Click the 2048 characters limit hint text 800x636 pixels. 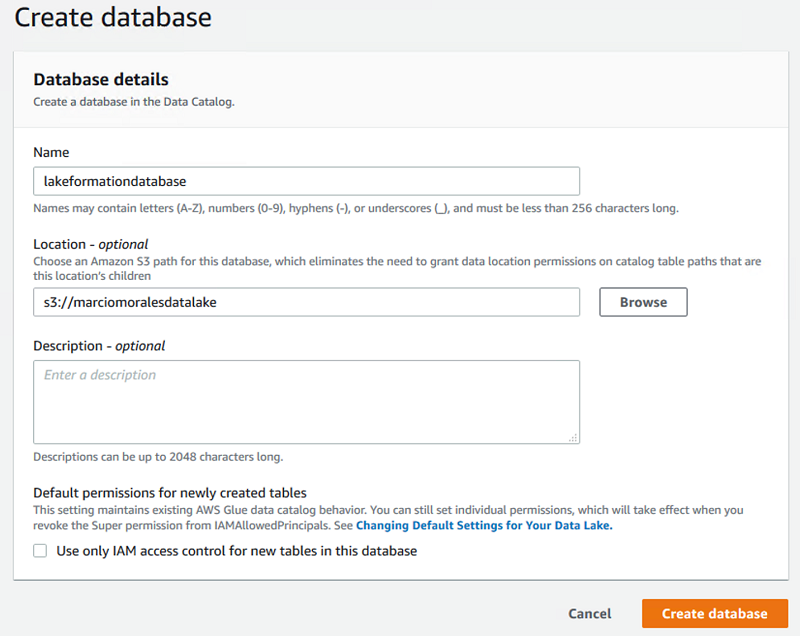158,457
